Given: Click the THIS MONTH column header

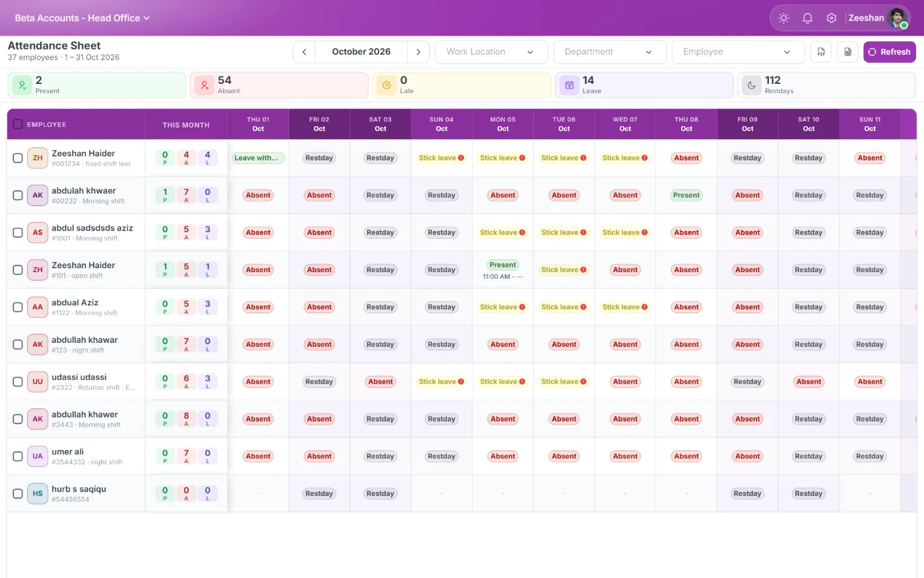Looking at the screenshot, I should point(186,125).
